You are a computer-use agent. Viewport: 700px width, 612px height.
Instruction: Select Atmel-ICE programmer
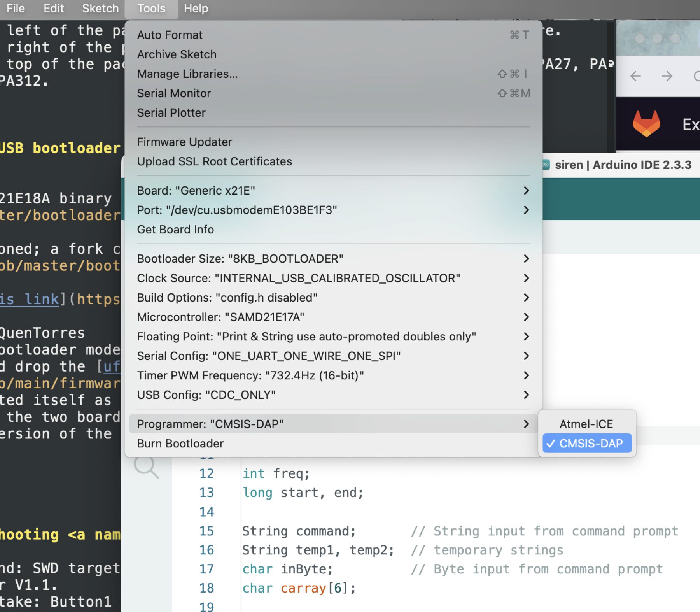tap(587, 424)
